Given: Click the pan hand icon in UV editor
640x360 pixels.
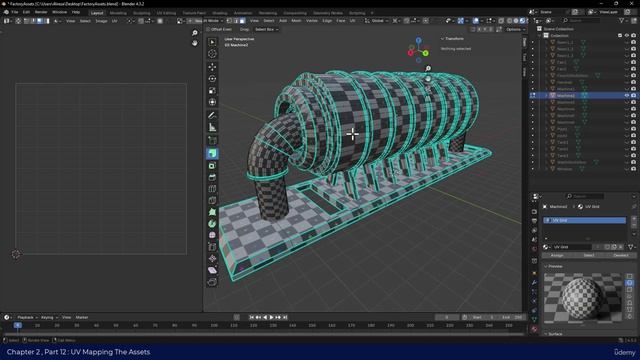Looking at the screenshot, I should (x=195, y=43).
